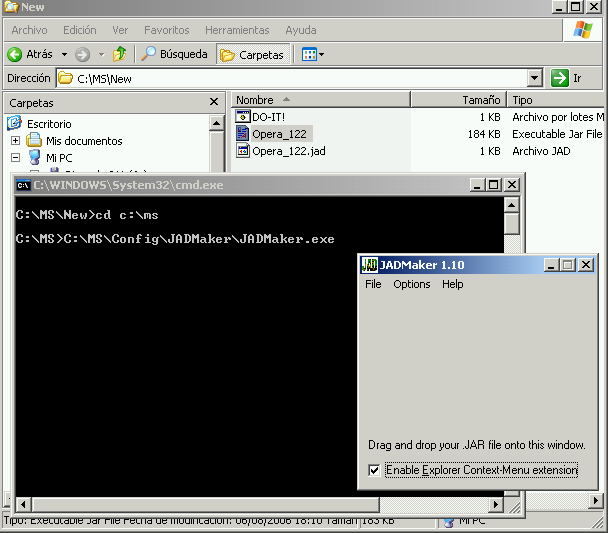Select the Opera_122.jad file icon
This screenshot has width=608, height=533.
pos(243,151)
